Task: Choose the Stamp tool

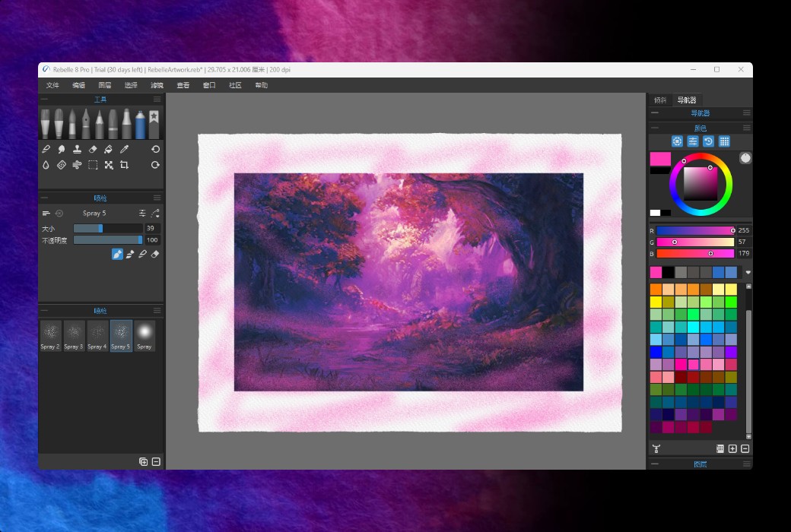Action: click(77, 150)
